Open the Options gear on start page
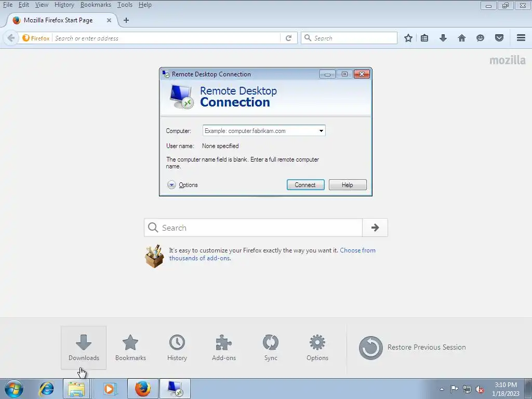Screen dimensions: 532x399 [x=317, y=348]
